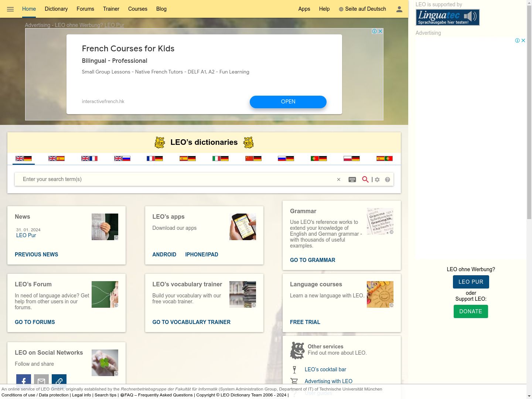Screen dimensions: 532x399
Task: Select the English-Spanish dictionary flags
Action: coord(57,158)
